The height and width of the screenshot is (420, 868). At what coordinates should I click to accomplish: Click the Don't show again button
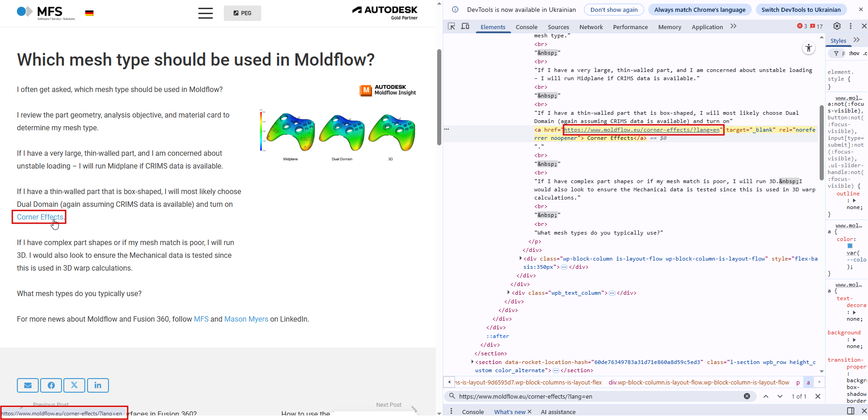tap(614, 10)
